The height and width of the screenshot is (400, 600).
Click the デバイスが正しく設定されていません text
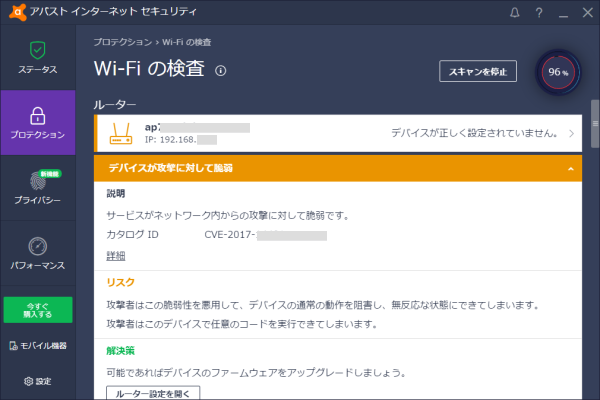click(474, 133)
